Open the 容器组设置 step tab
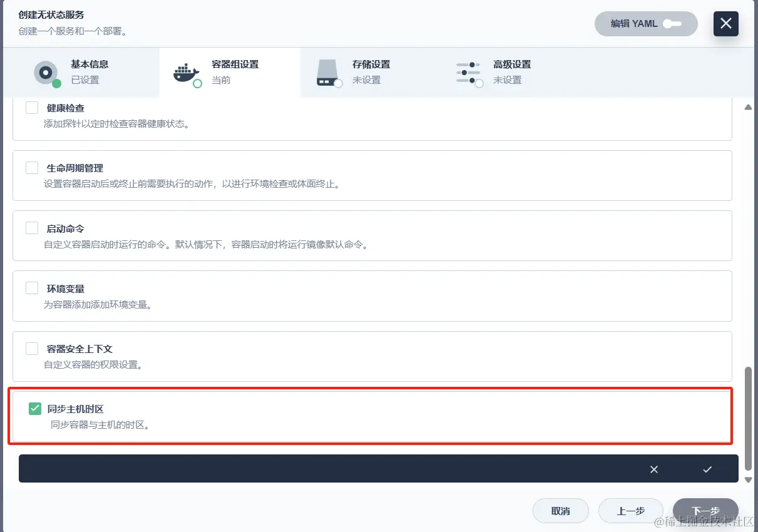758x532 pixels. 230,73
